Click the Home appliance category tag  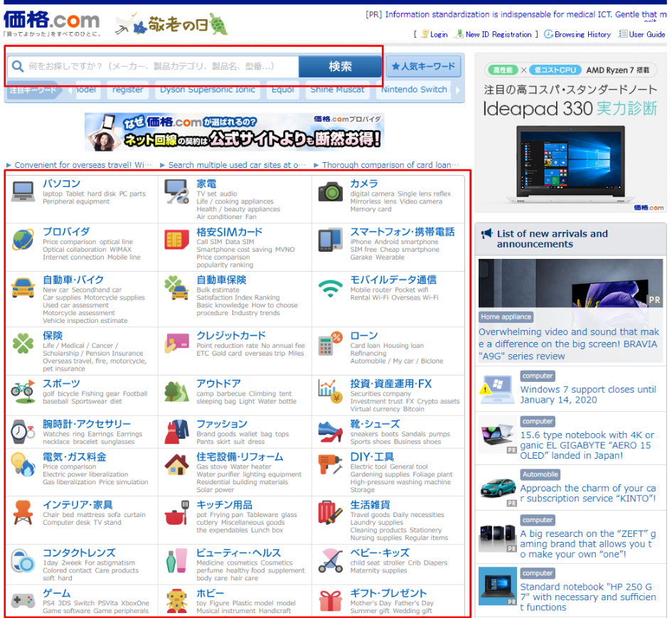[x=506, y=317]
